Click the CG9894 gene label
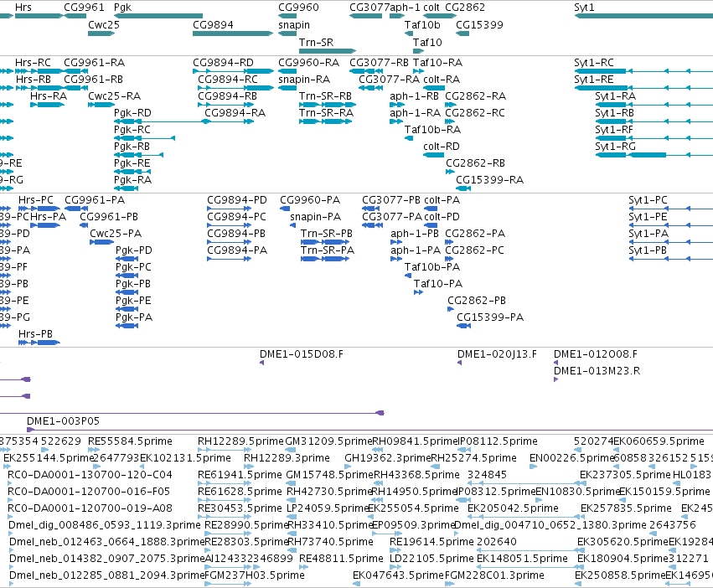This screenshot has width=713, height=588. pos(214,24)
